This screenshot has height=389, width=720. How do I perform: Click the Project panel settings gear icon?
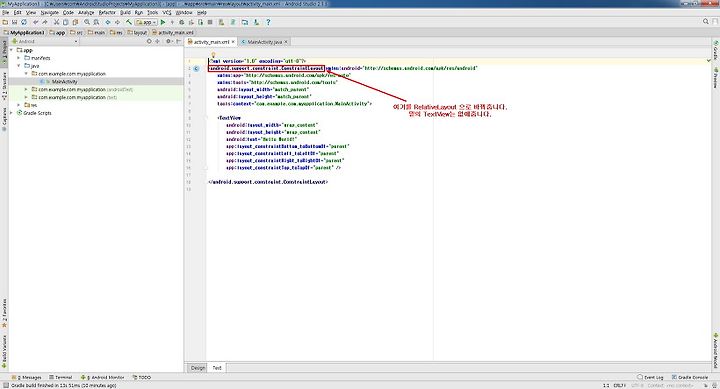pyautogui.click(x=168, y=41)
